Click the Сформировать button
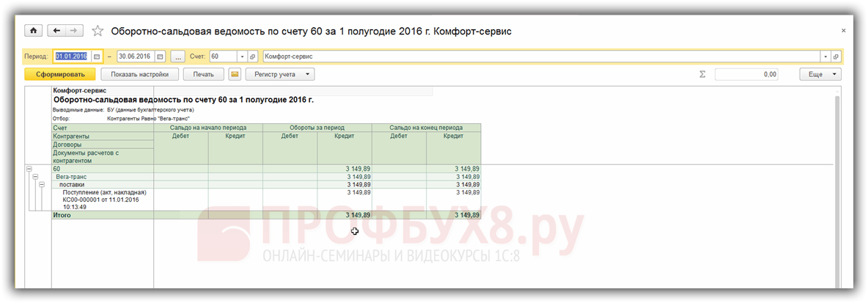 click(60, 74)
